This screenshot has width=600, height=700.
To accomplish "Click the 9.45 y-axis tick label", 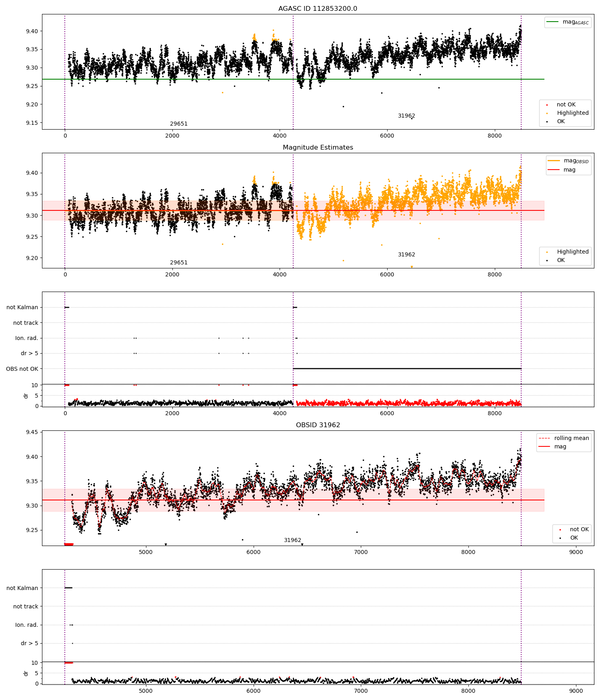I will coord(32,432).
